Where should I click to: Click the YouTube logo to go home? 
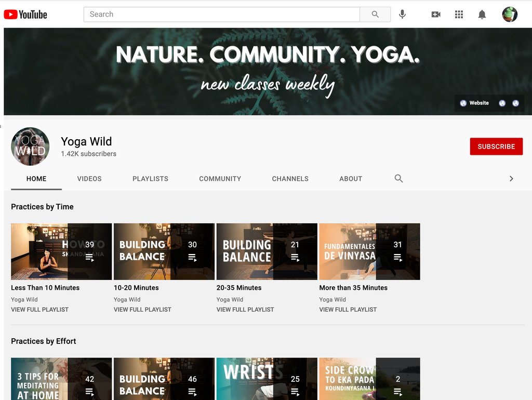(25, 15)
